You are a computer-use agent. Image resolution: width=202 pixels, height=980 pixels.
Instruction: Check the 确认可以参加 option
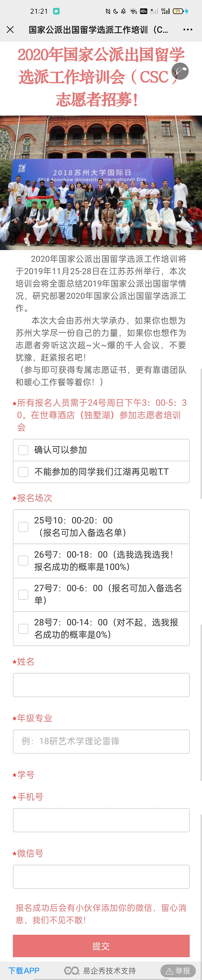tap(23, 450)
